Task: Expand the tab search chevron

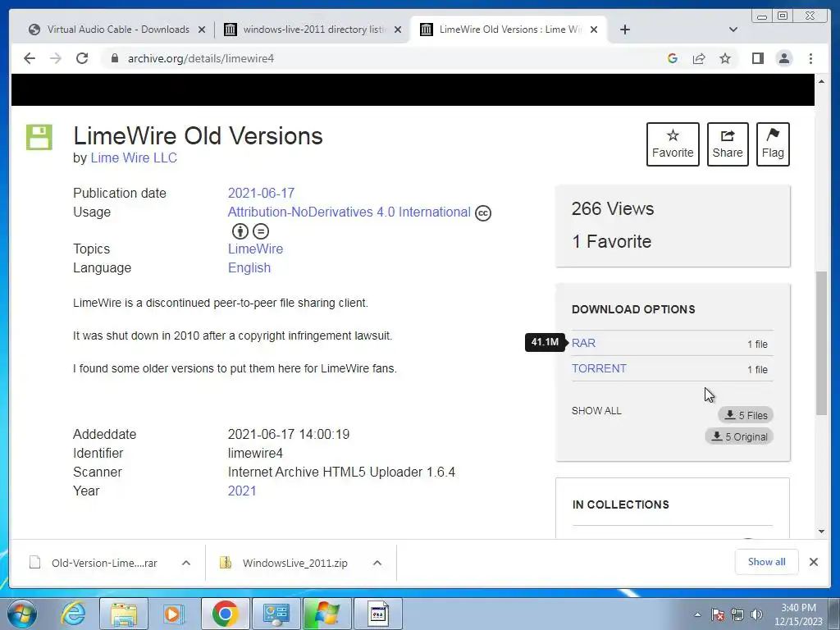Action: [x=733, y=30]
